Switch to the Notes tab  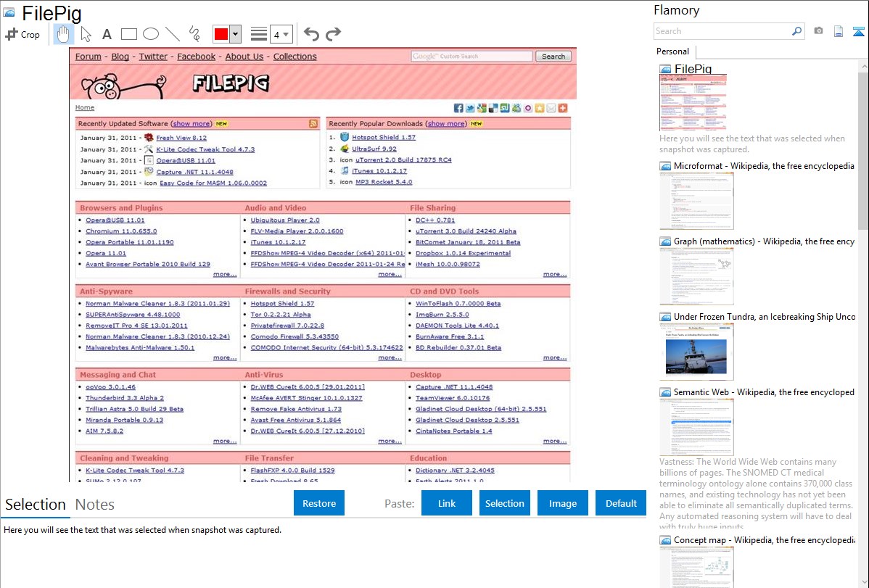coord(95,505)
